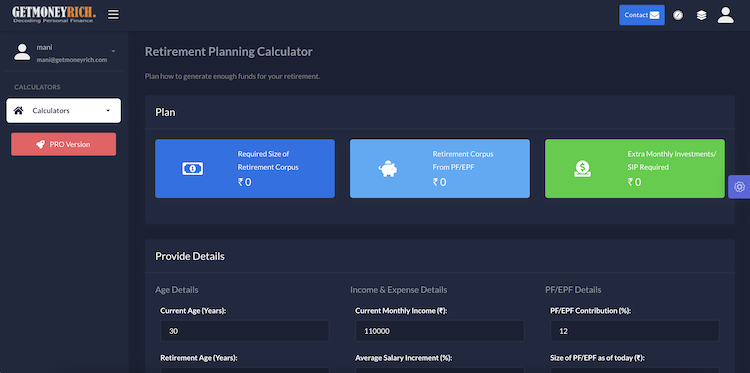Click the Income & Expense Details label

point(398,290)
